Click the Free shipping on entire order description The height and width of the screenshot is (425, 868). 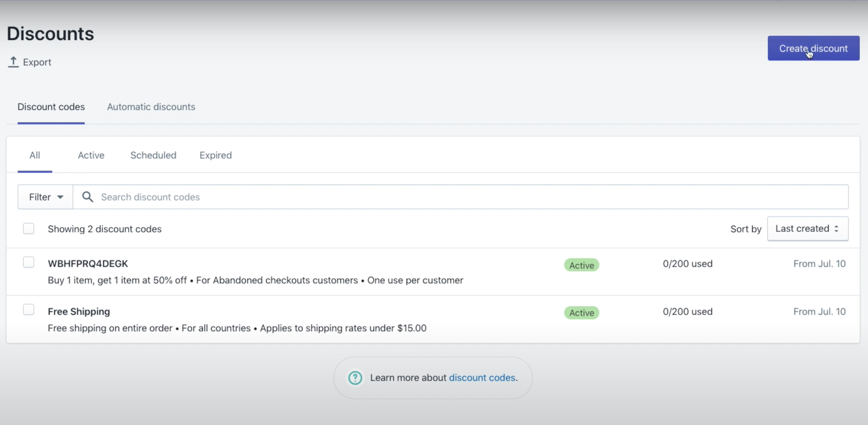click(237, 328)
